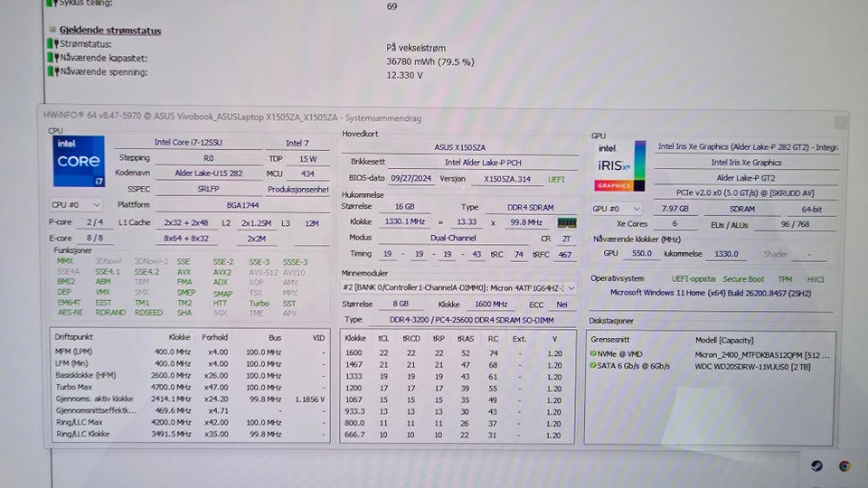Click the green SATA 6 Gb/s status icon
This screenshot has height=488, width=868.
tap(593, 366)
